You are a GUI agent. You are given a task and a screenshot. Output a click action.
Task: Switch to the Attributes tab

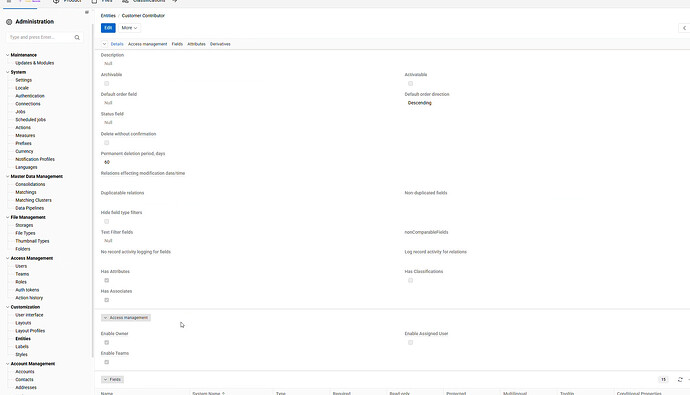coord(196,44)
